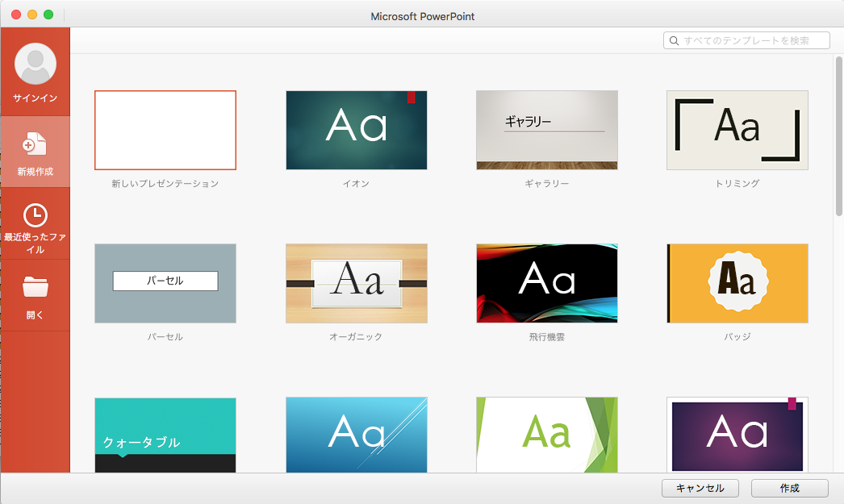Close the window with red button
This screenshot has height=504, width=844.
coord(16,15)
